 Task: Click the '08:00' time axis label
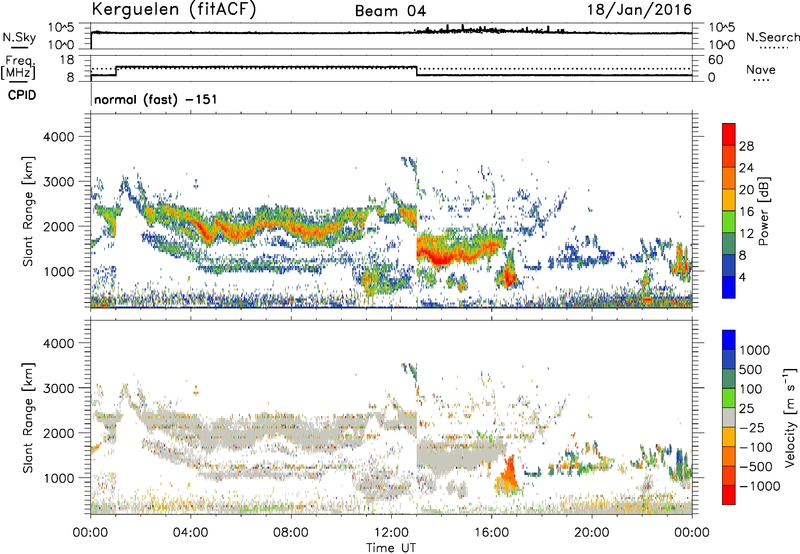coord(291,533)
